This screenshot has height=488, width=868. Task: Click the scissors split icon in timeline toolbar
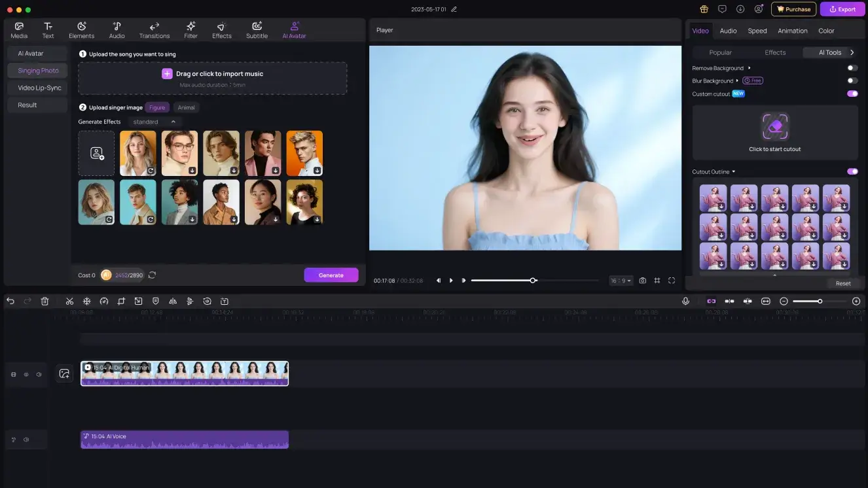click(x=69, y=301)
